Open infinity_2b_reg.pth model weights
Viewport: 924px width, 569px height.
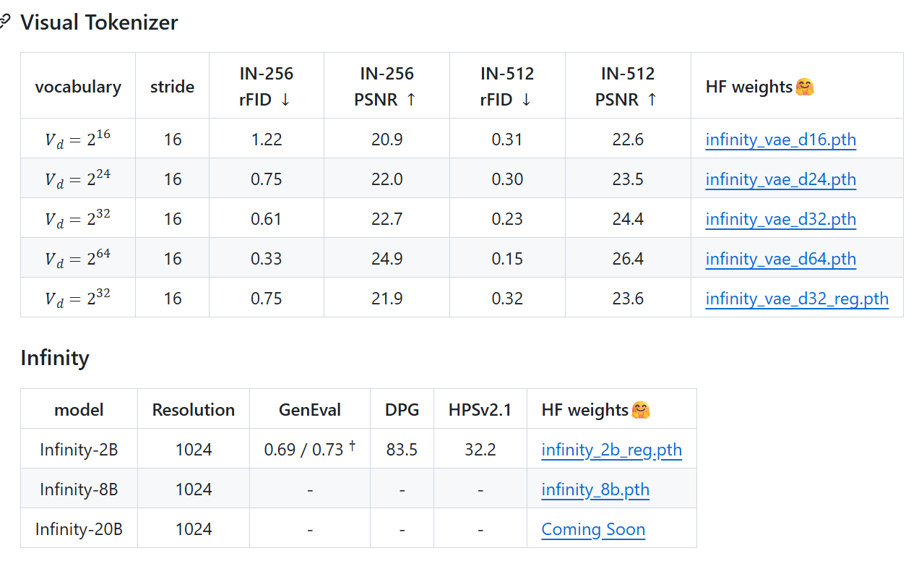pyautogui.click(x=612, y=449)
